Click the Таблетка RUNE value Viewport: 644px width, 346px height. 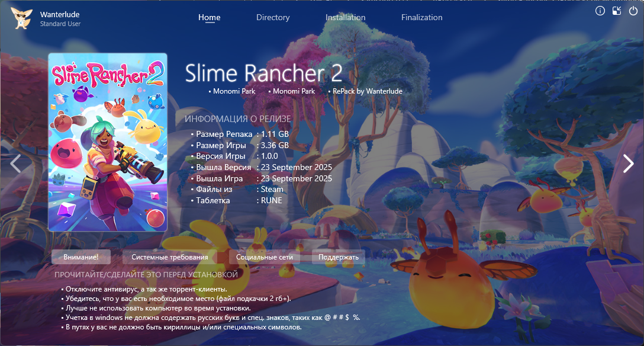point(272,200)
